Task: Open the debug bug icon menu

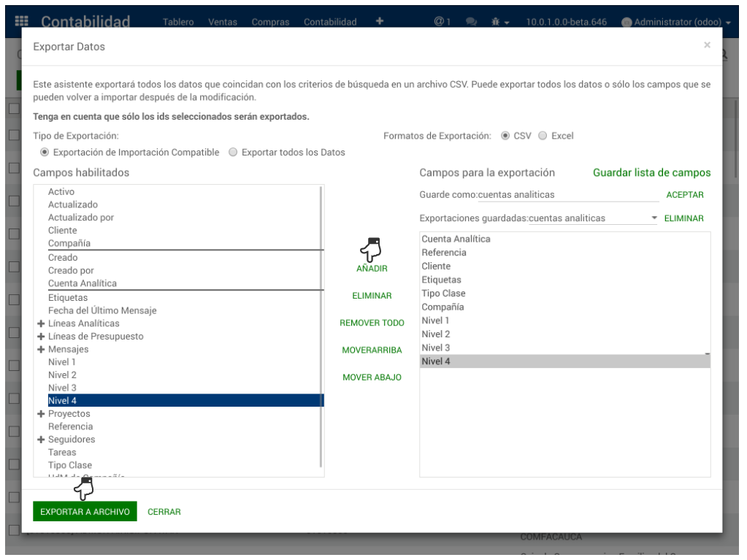Action: click(500, 22)
